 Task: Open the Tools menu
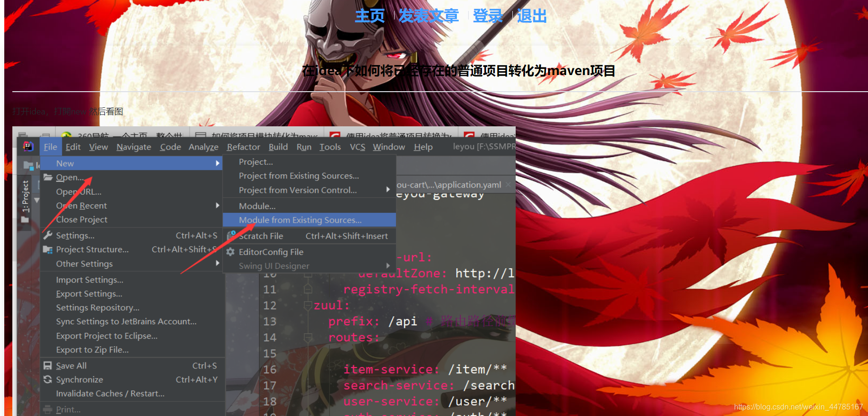(330, 147)
